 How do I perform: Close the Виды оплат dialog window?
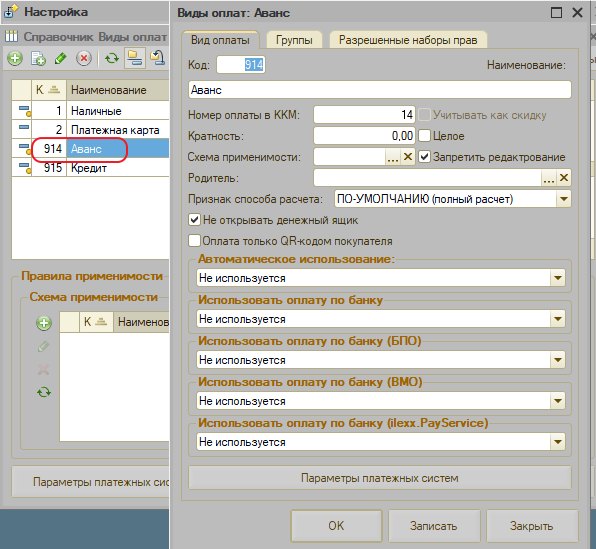click(577, 13)
